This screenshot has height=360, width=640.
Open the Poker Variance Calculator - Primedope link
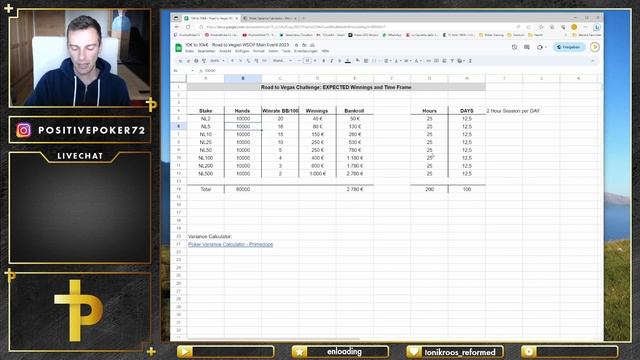(231, 244)
